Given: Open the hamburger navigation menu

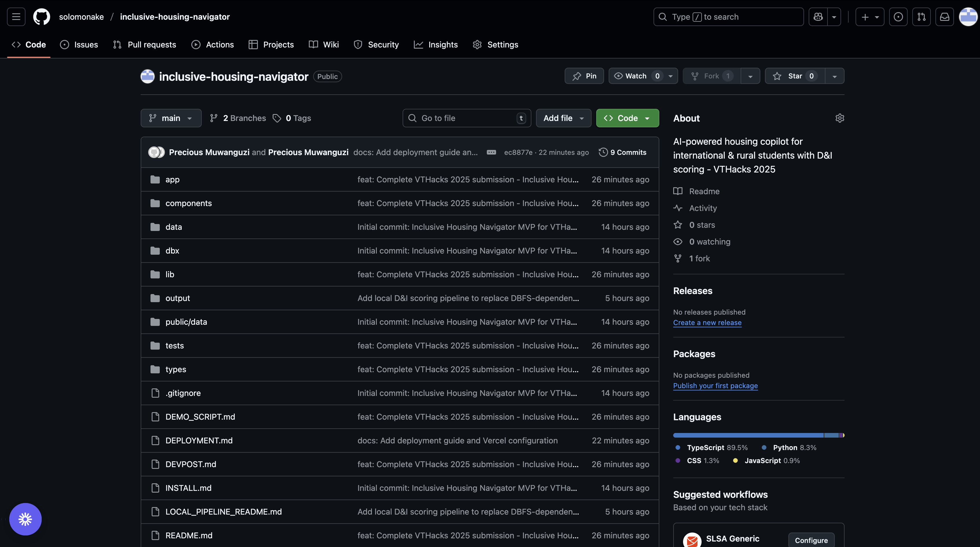Looking at the screenshot, I should point(16,17).
